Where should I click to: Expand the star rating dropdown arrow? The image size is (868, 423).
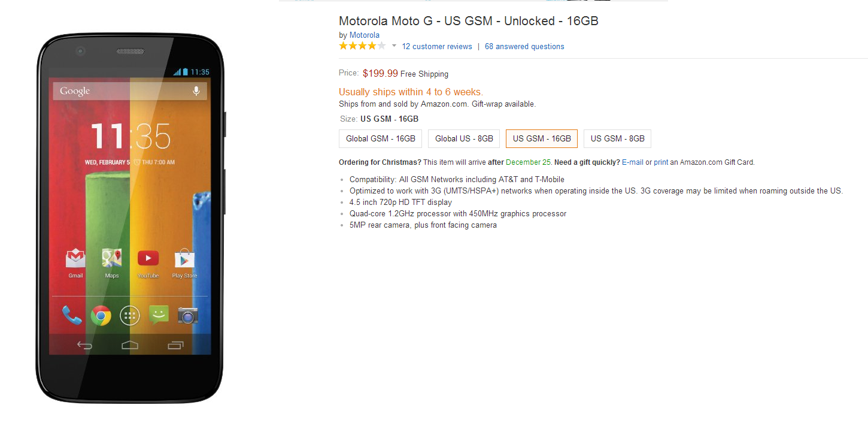[394, 46]
